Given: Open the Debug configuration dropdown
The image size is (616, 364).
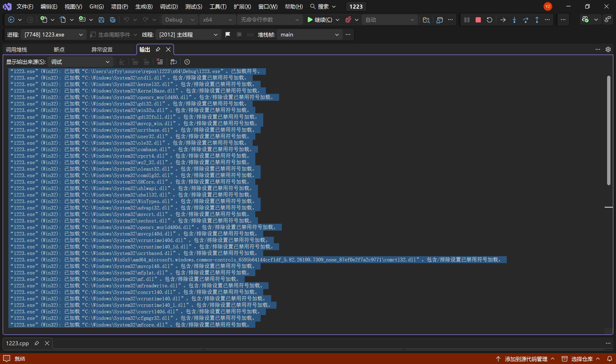Looking at the screenshot, I should (180, 20).
